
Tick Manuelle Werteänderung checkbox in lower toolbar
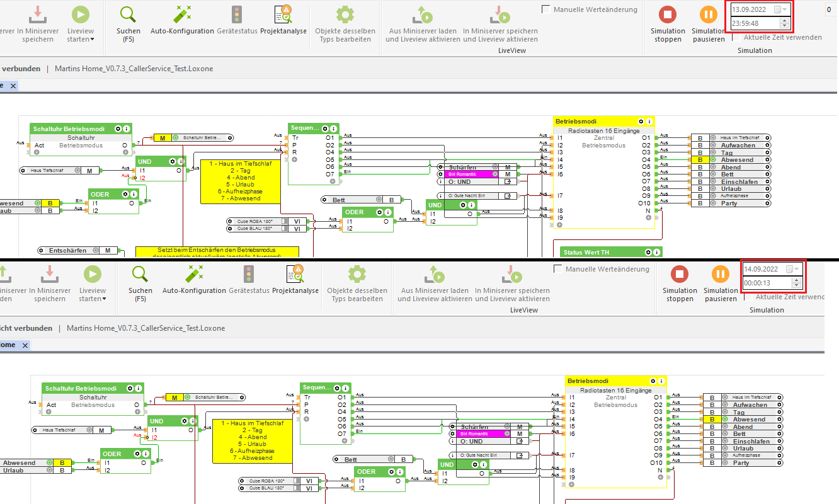558,269
